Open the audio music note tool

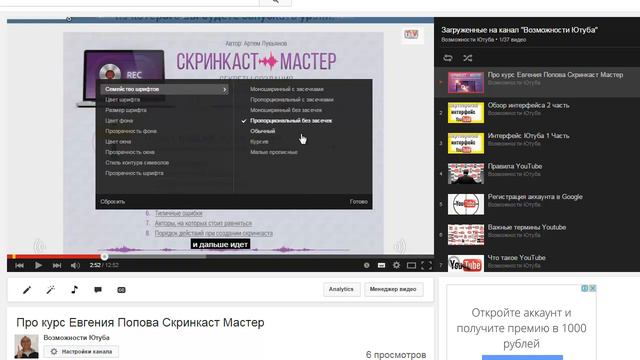pos(74,290)
